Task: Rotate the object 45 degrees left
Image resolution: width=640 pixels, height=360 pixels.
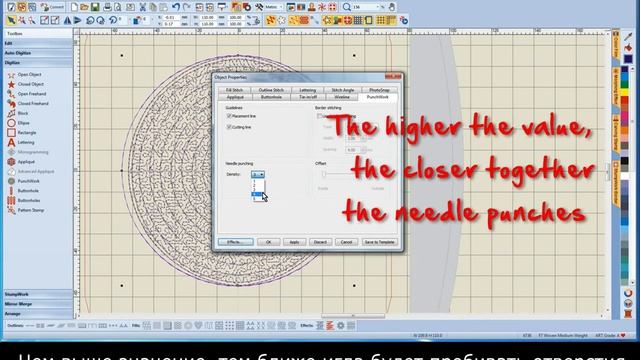Action: tap(91, 20)
